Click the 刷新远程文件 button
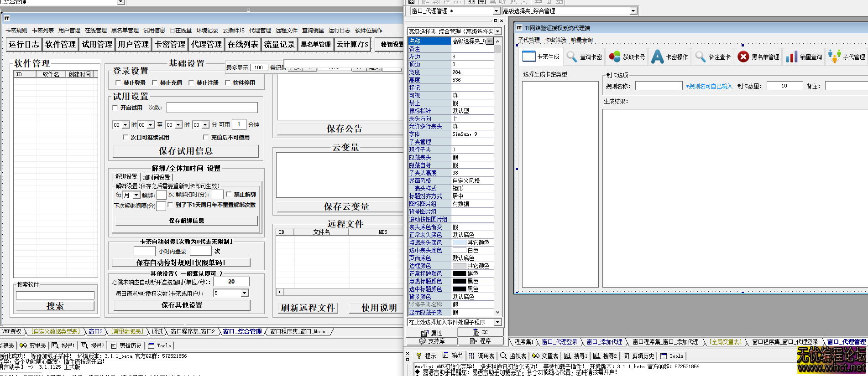This screenshot has width=868, height=376. [308, 308]
